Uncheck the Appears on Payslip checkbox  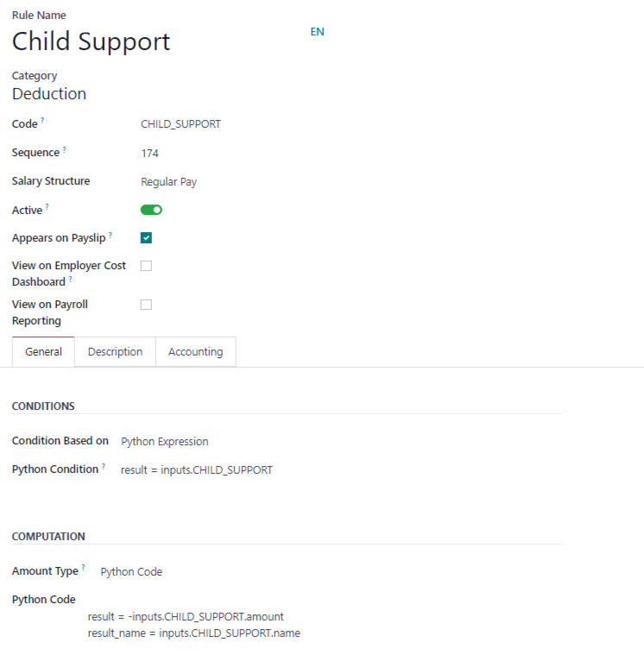coord(146,238)
